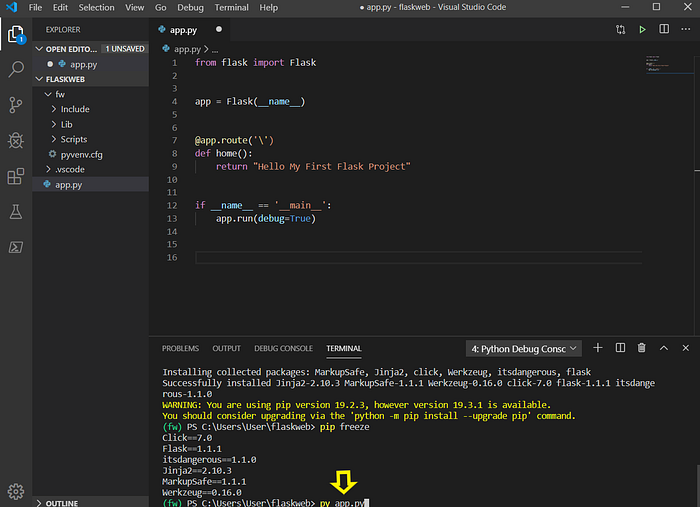
Task: Open the Extensions view
Action: coord(16,177)
